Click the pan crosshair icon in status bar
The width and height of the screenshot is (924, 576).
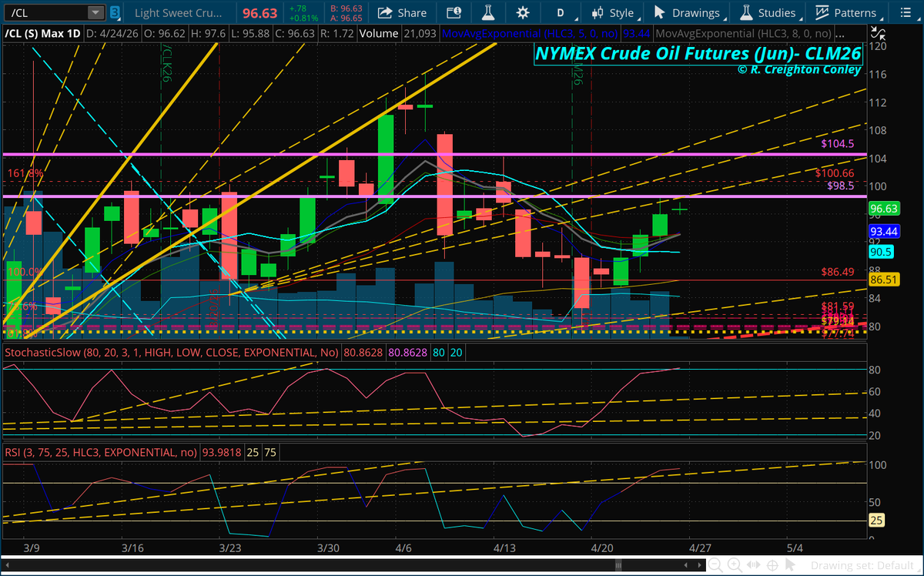pos(772,564)
